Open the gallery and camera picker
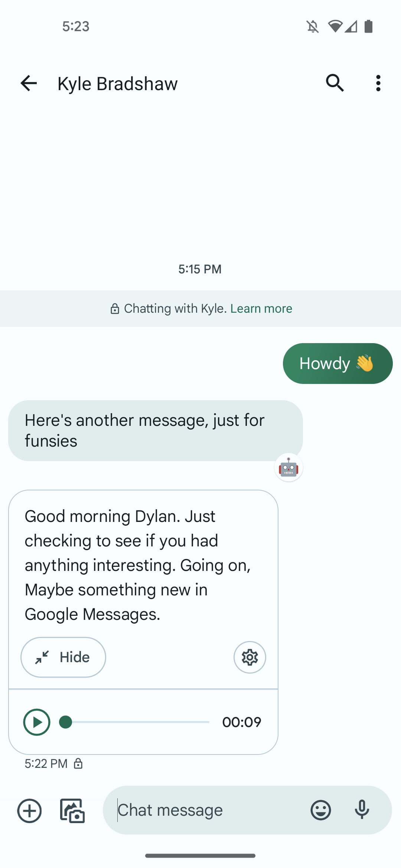The width and height of the screenshot is (401, 868). [72, 811]
